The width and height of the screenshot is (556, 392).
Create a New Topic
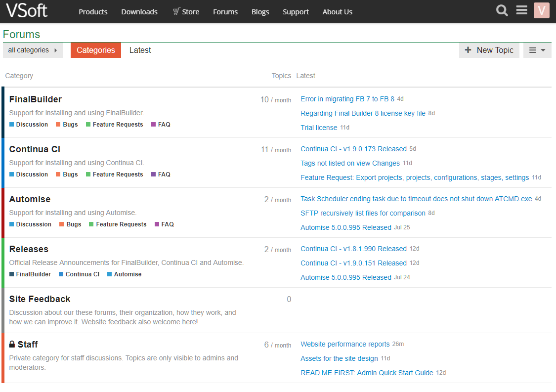[489, 50]
